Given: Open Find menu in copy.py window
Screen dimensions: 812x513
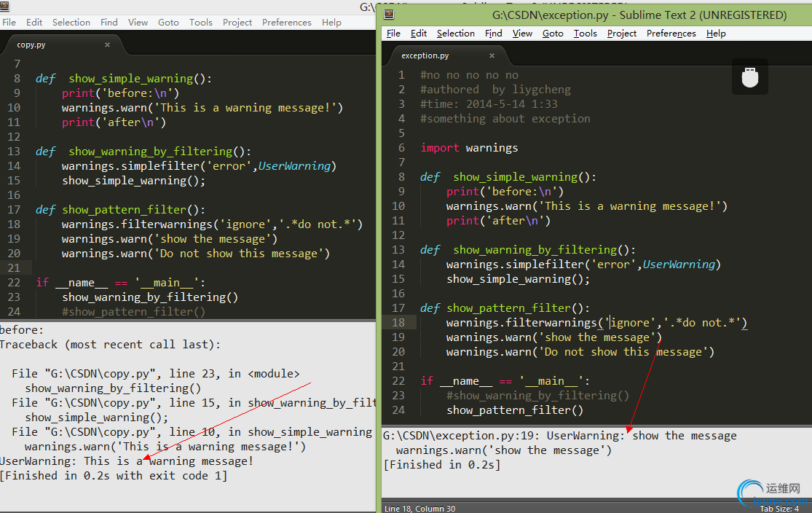Looking at the screenshot, I should pos(109,23).
